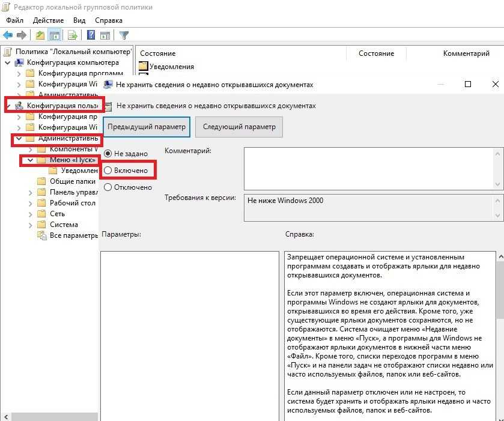Viewport: 504px width, 421px height.
Task: Select the Включено radio button
Action: click(108, 171)
